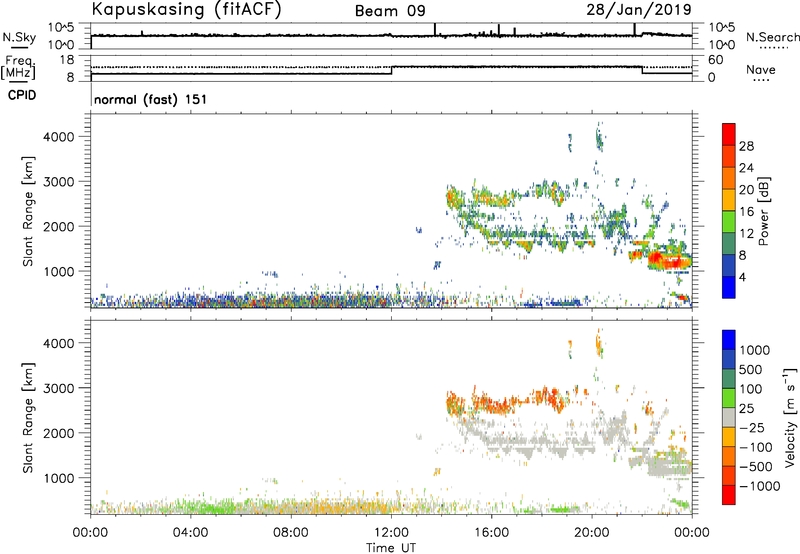
Task: Click the 'Freq. [MHz]' axis label
Action: pos(19,67)
